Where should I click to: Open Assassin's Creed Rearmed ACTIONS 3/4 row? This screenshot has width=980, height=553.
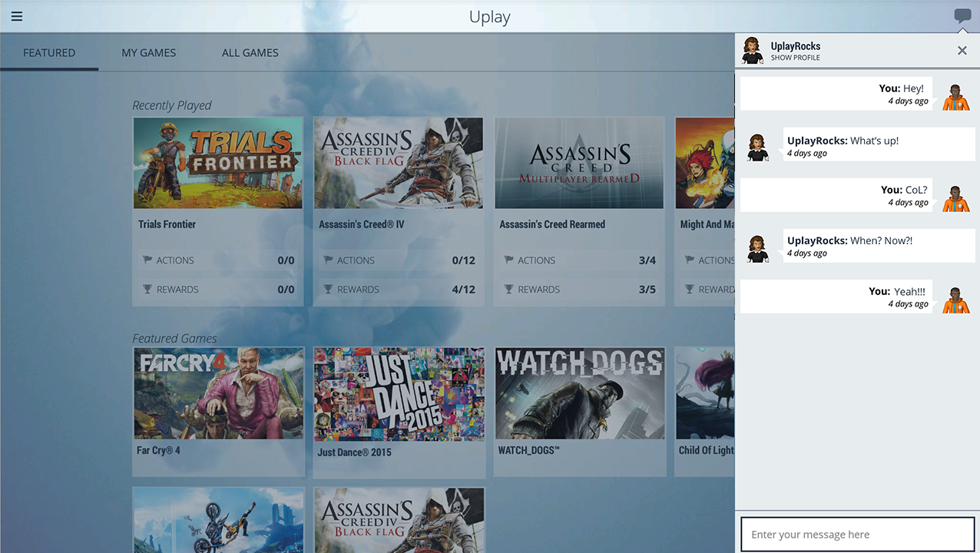(579, 260)
